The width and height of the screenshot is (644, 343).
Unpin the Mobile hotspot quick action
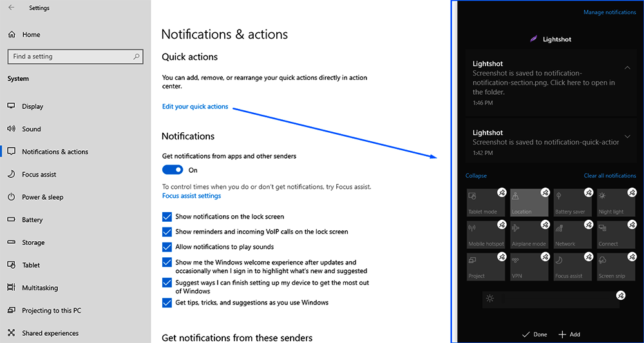(502, 224)
